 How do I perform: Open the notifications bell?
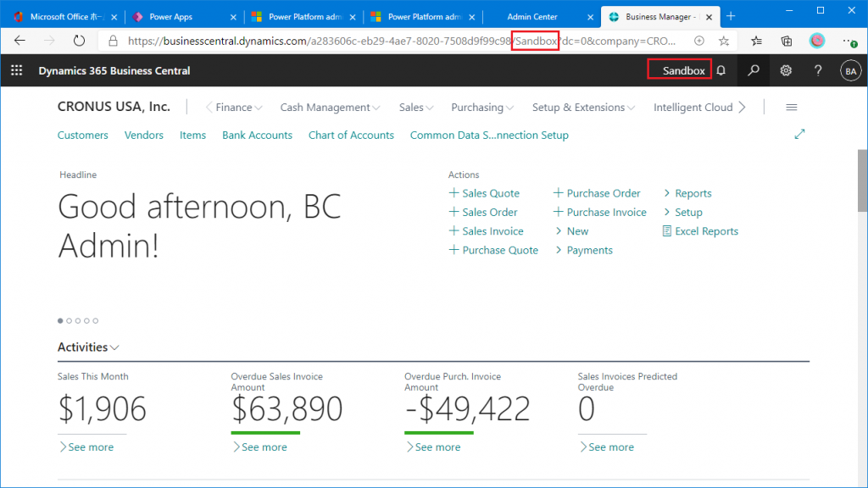coord(721,70)
